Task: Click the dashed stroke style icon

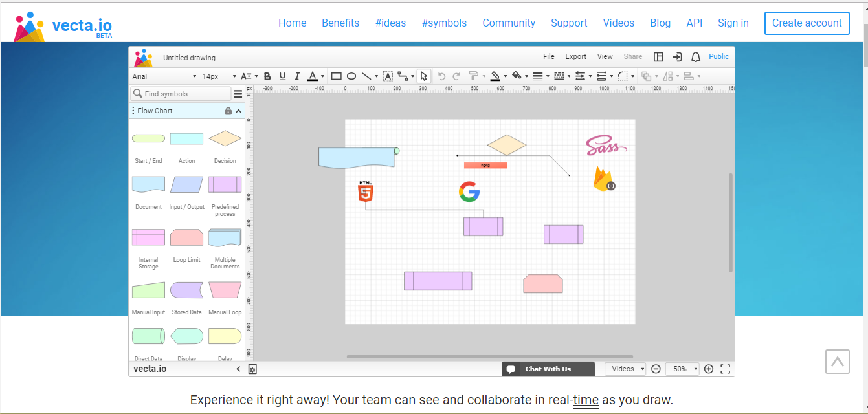Action: point(559,76)
